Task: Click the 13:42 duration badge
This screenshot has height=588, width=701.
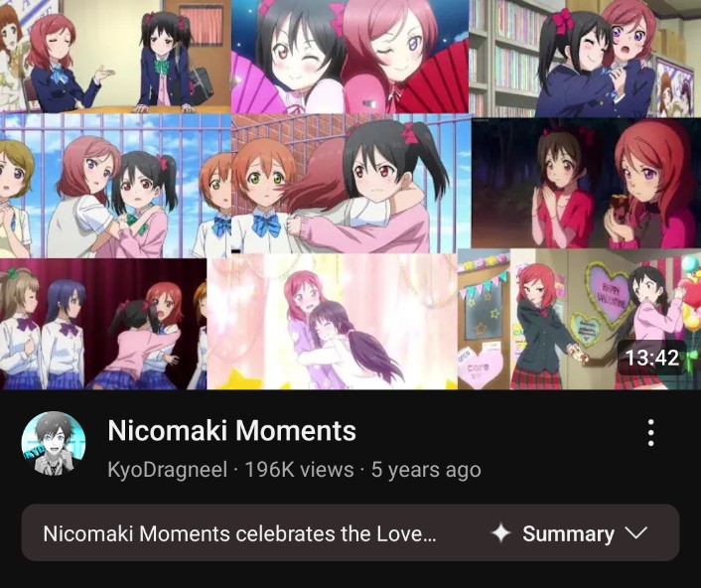Action: tap(651, 358)
